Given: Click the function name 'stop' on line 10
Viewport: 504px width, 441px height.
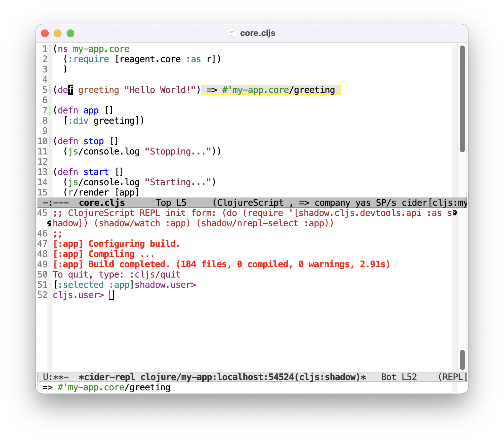Looking at the screenshot, I should (93, 141).
